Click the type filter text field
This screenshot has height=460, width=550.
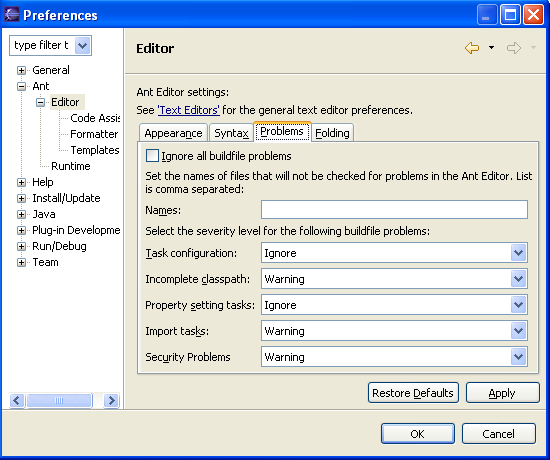(x=43, y=45)
